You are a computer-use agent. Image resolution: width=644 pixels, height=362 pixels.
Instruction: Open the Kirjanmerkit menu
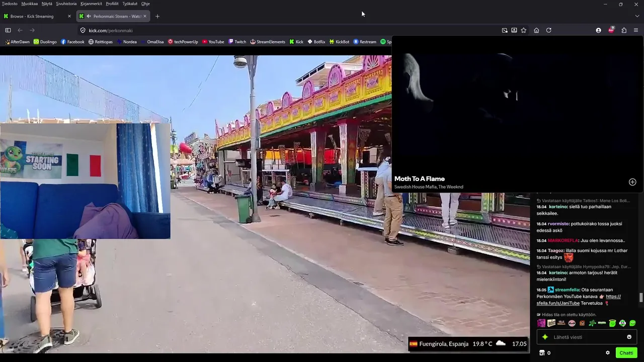point(91,4)
